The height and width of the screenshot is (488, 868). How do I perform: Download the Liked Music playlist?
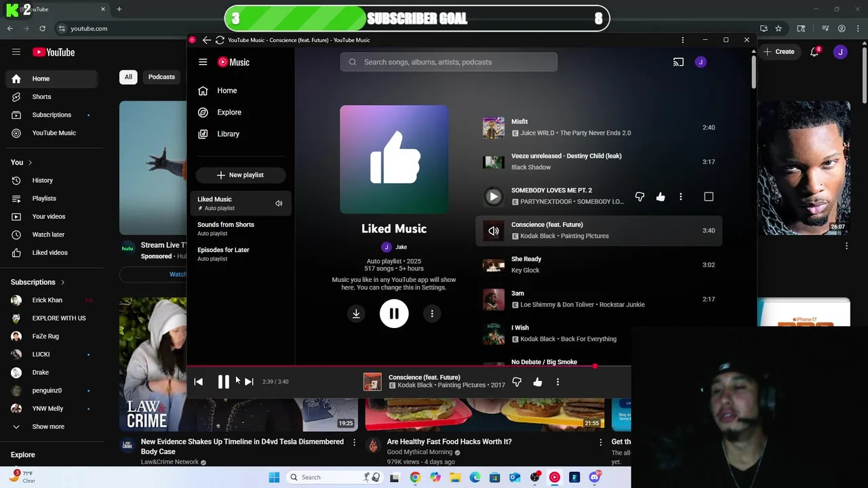(356, 313)
